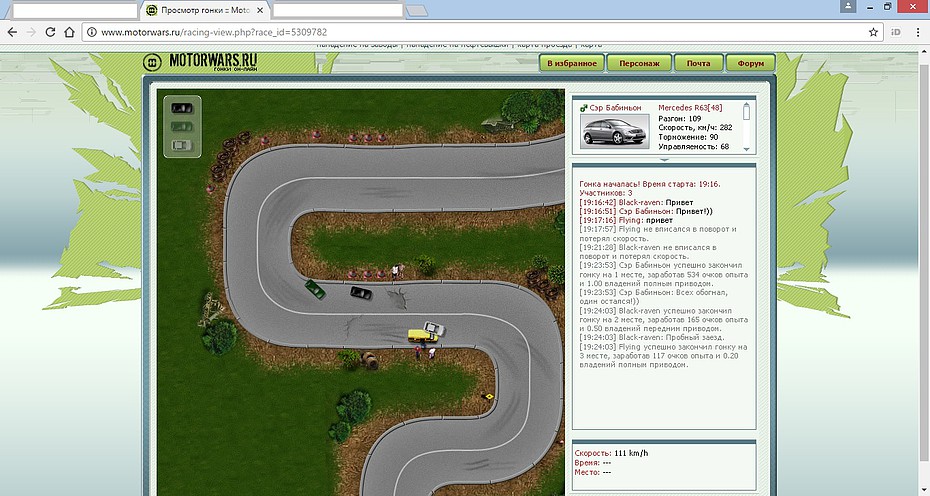Image resolution: width=930 pixels, height=496 pixels.
Task: Click the 19:23:53 Всех обогнал chat message
Action: tap(654, 297)
